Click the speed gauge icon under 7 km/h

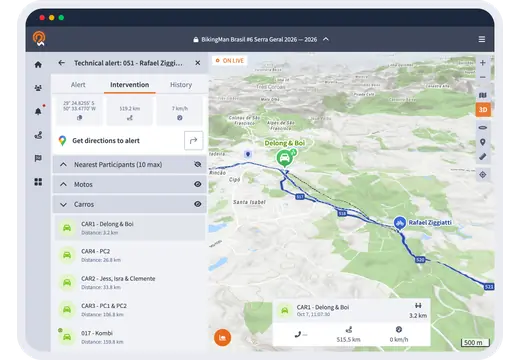(x=180, y=118)
